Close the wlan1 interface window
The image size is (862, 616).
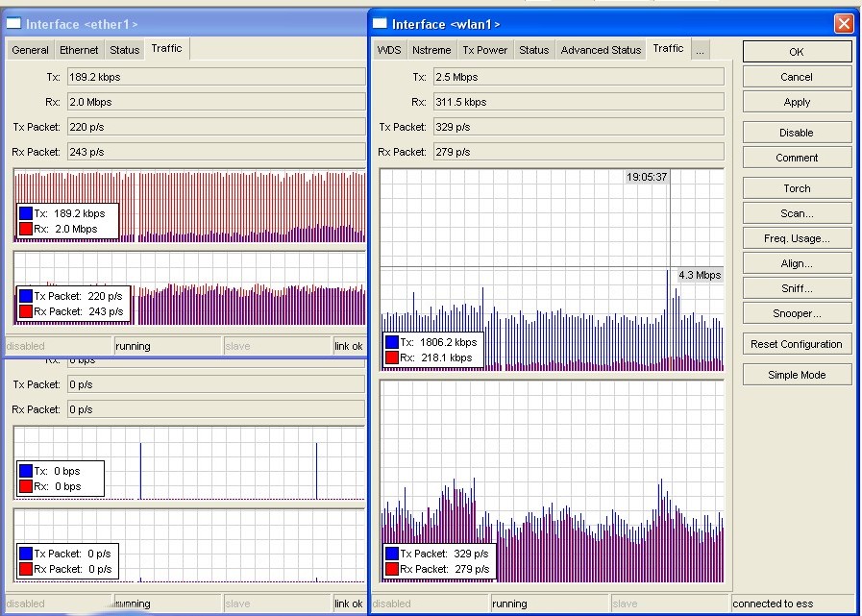tap(843, 24)
